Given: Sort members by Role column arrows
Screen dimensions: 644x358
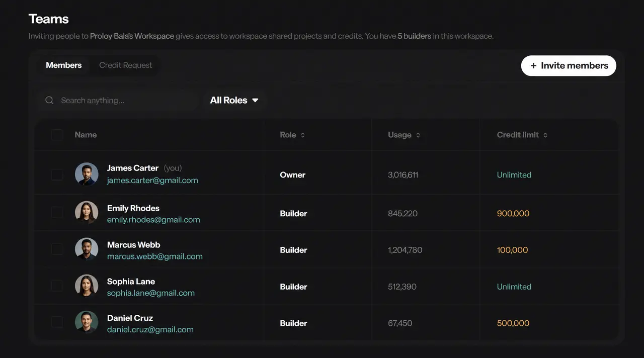Looking at the screenshot, I should pos(303,135).
